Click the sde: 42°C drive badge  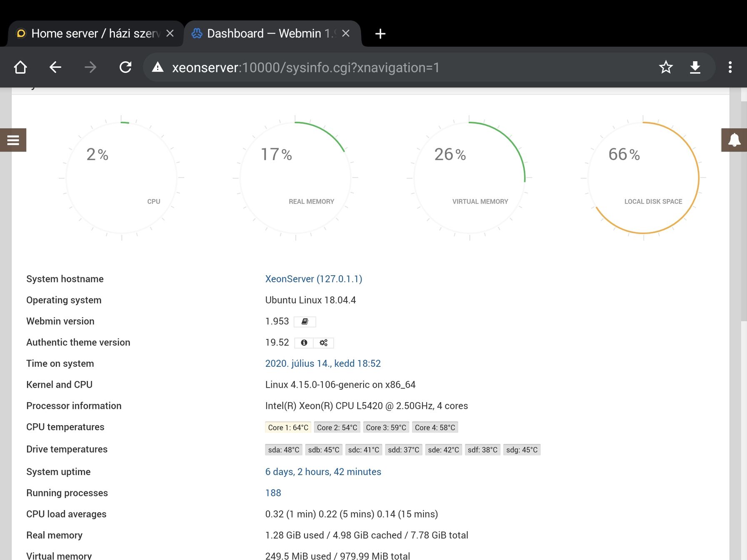click(x=444, y=450)
